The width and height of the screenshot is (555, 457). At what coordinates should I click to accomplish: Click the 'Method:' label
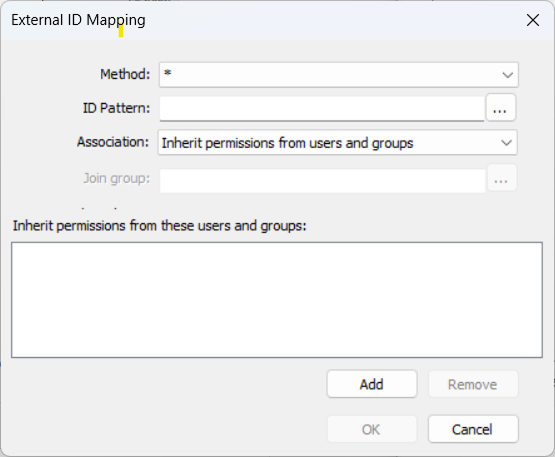[x=125, y=74]
